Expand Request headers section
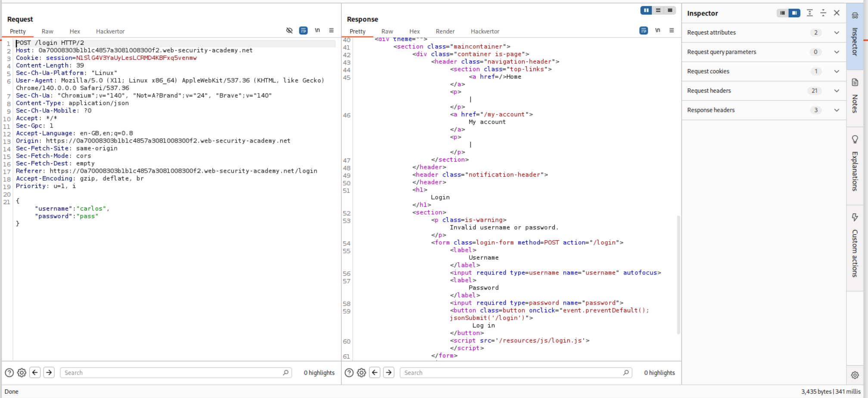Screen dimensions: 868x398 coord(836,91)
